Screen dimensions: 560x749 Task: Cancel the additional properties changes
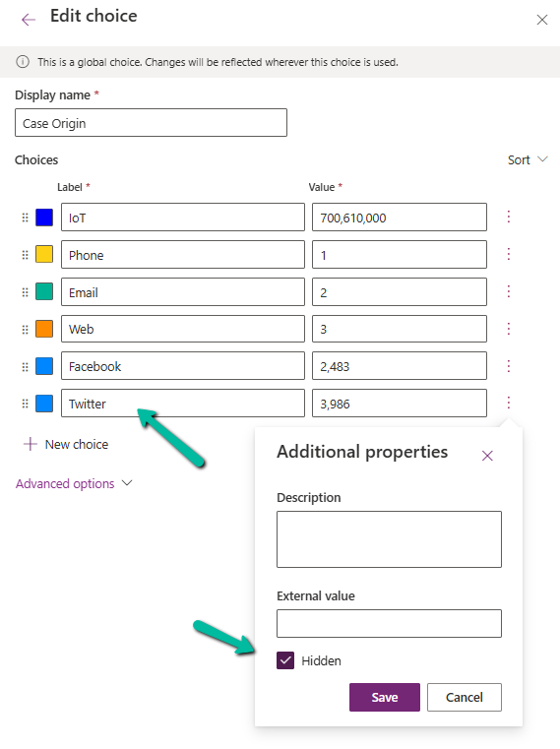[464, 698]
